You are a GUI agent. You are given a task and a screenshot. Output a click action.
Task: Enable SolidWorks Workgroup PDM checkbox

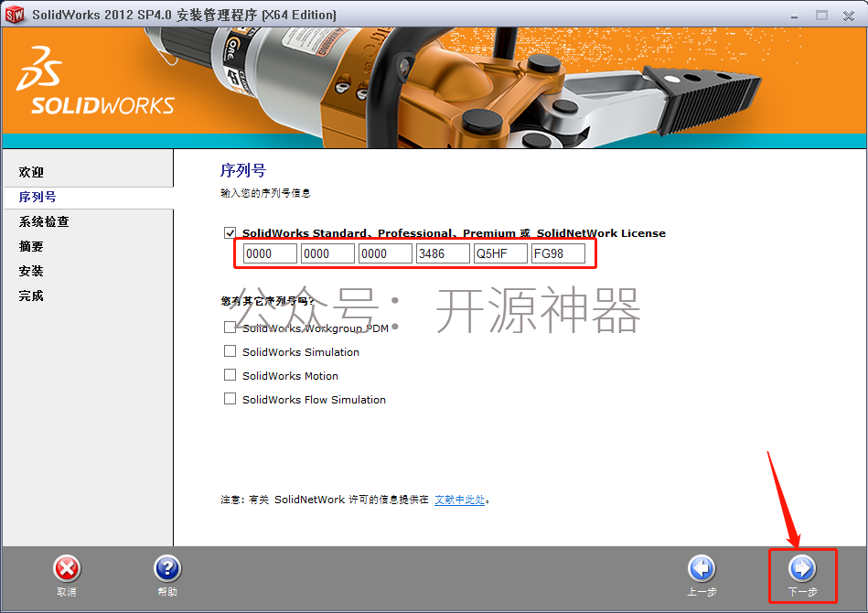230,328
